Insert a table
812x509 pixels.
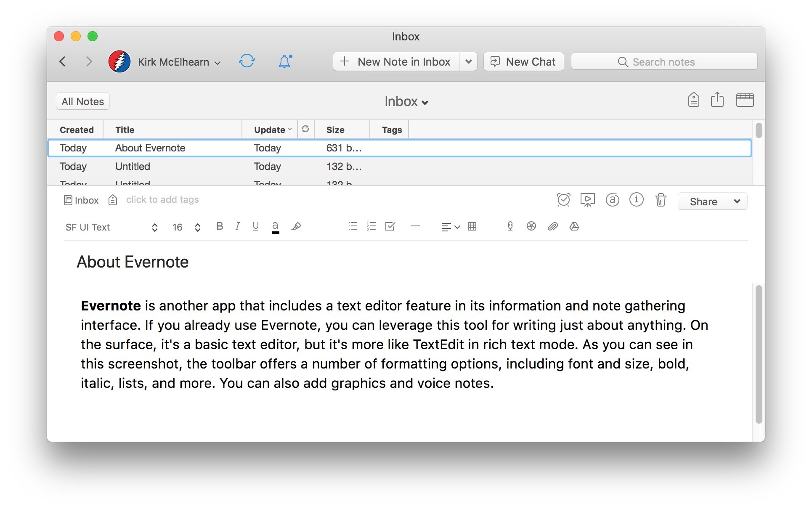tap(472, 226)
